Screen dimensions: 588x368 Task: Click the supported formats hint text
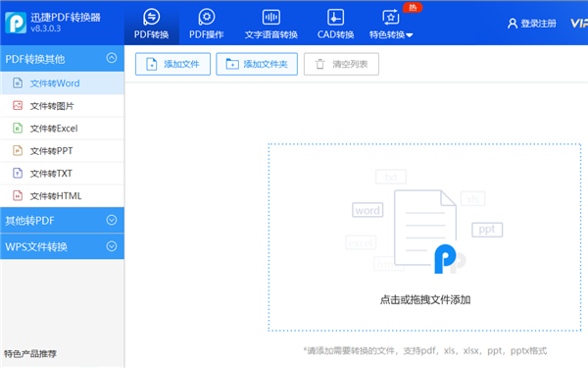click(x=425, y=350)
